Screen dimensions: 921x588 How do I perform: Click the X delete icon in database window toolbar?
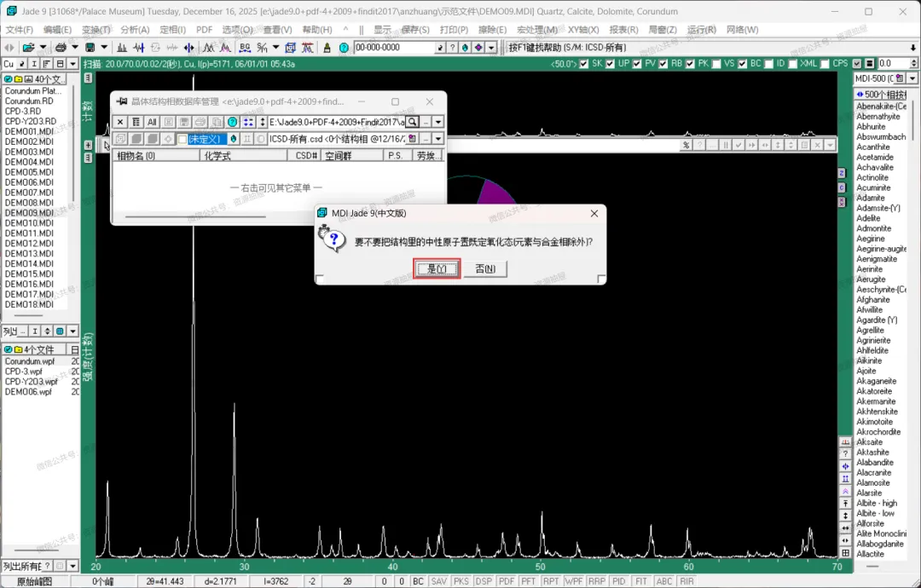(x=120, y=122)
